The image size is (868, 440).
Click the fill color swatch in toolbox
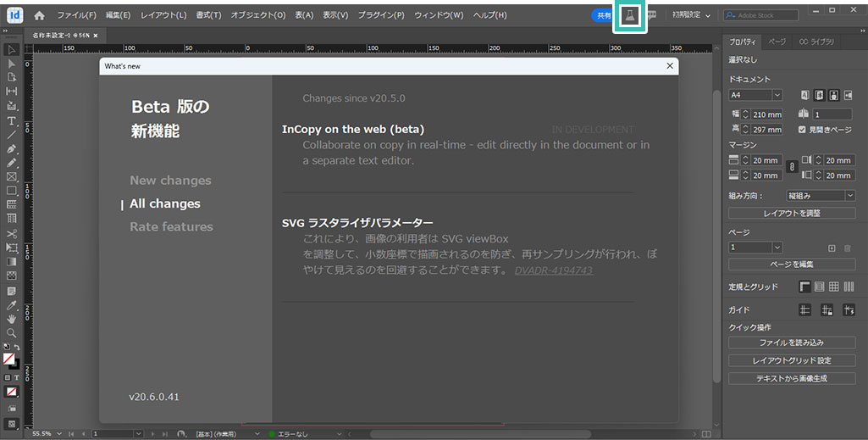pyautogui.click(x=9, y=359)
